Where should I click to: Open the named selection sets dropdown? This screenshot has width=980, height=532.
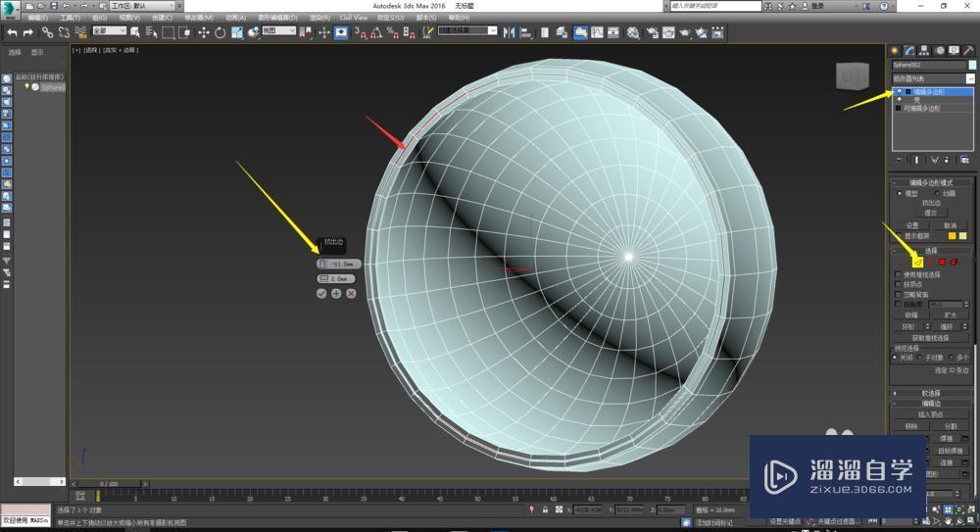pos(467,30)
